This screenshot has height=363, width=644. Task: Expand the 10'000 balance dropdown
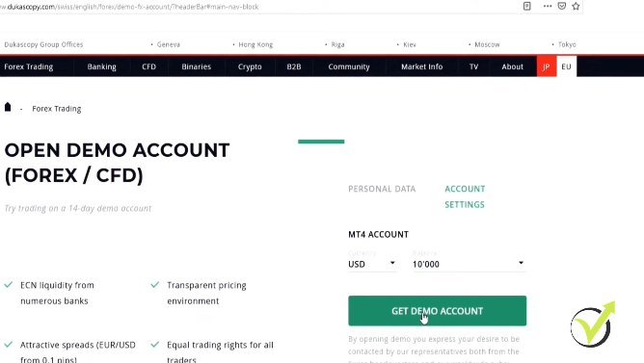pyautogui.click(x=470, y=264)
